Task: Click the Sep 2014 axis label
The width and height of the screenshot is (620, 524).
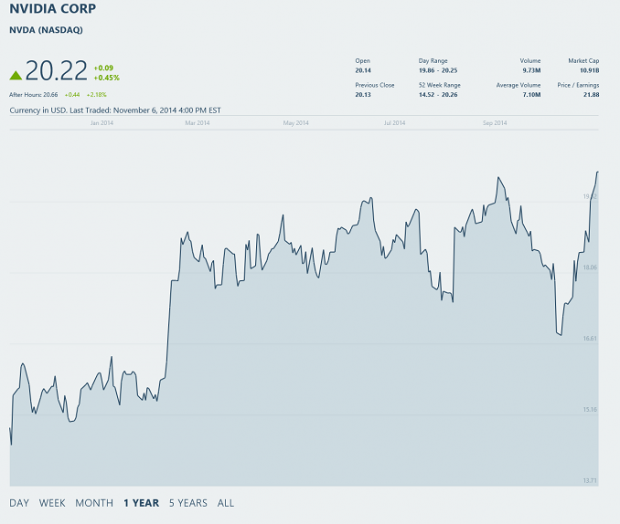Action: click(x=495, y=123)
